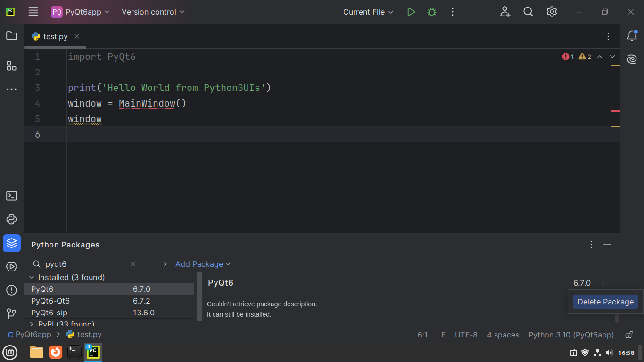Screen dimensions: 644x362
Task: Click the PyQt6app breadcrumb in status bar
Action: click(30, 335)
